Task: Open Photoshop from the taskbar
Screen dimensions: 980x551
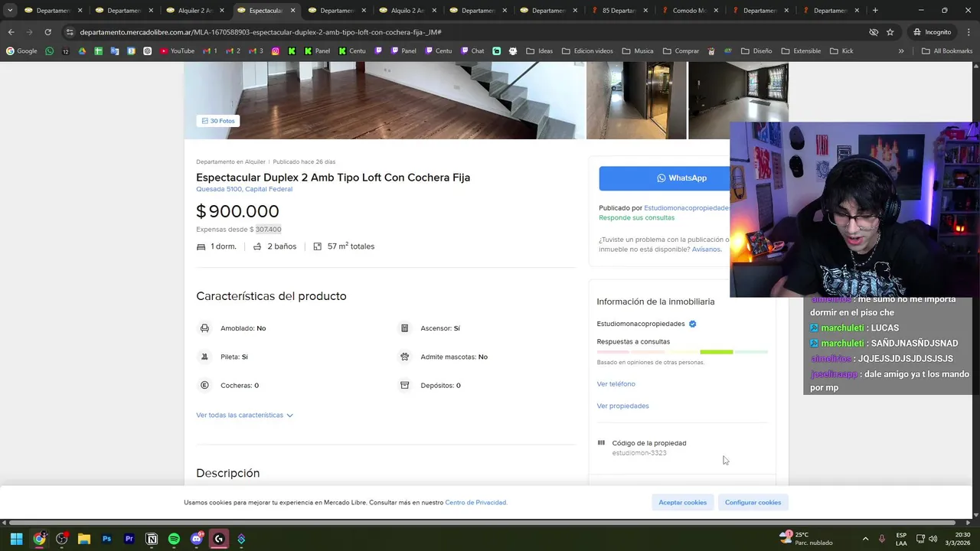Action: pyautogui.click(x=106, y=539)
